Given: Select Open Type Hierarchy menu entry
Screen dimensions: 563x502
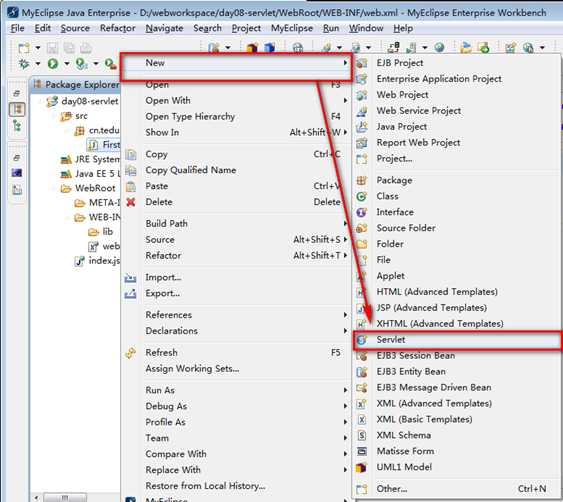Looking at the screenshot, I should 236,117.
